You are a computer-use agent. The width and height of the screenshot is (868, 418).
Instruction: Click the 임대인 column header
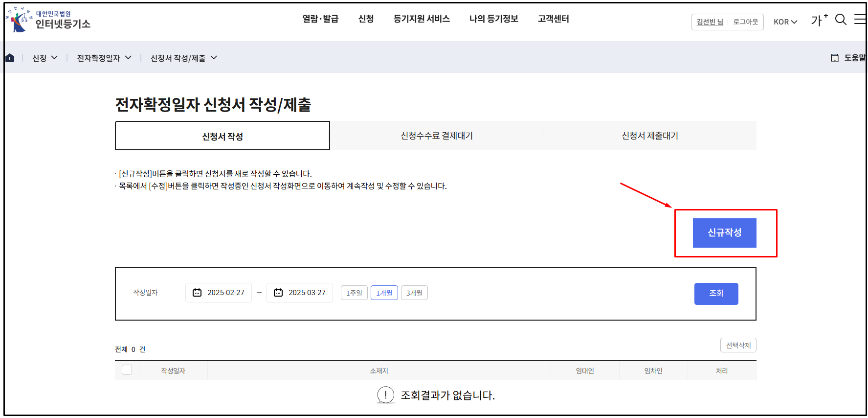pos(585,371)
